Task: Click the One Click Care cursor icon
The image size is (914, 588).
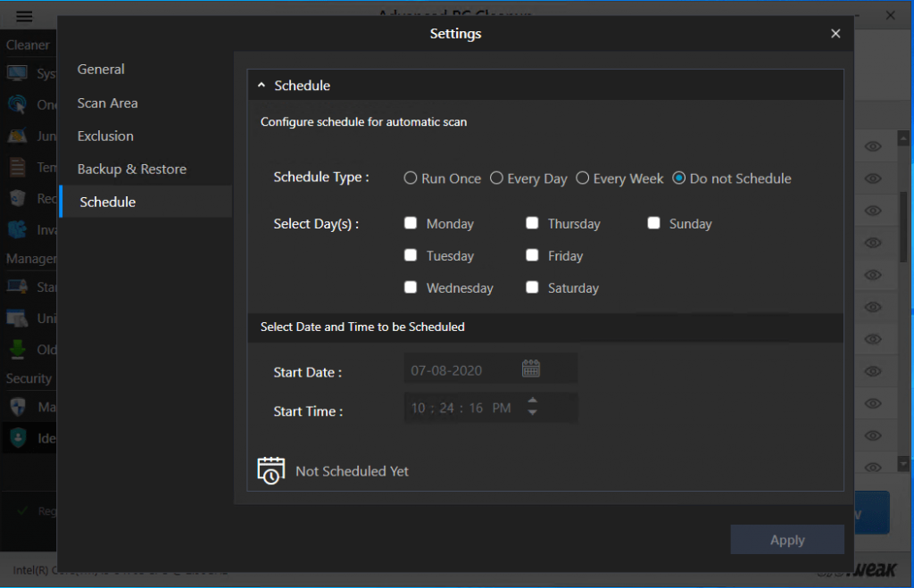Action: coord(17,104)
